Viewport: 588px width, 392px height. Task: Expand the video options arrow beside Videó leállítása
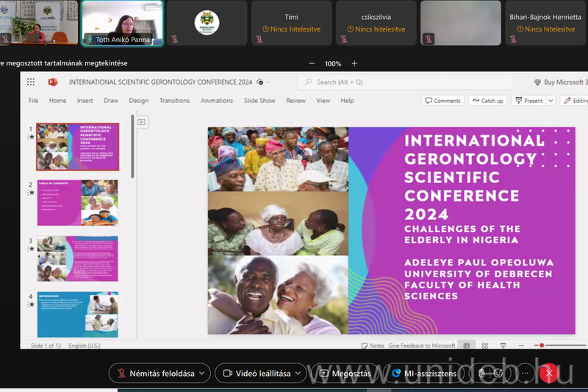[298, 374]
